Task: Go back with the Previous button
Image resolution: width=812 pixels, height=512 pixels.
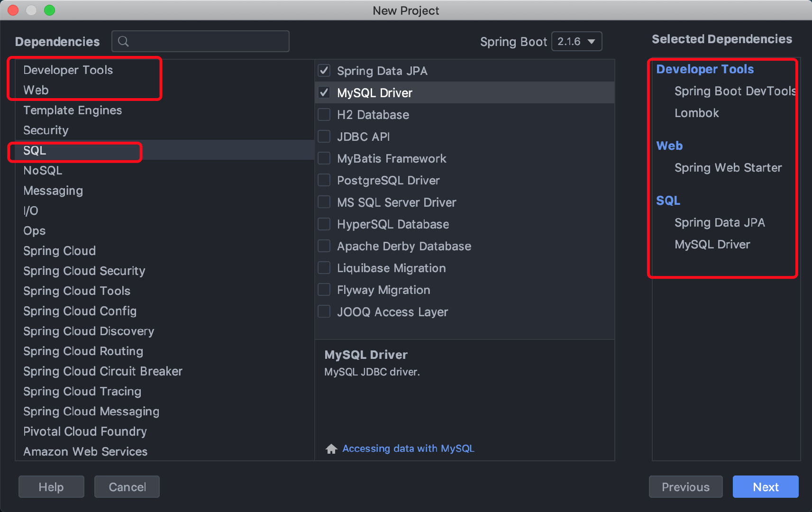Action: coord(685,487)
